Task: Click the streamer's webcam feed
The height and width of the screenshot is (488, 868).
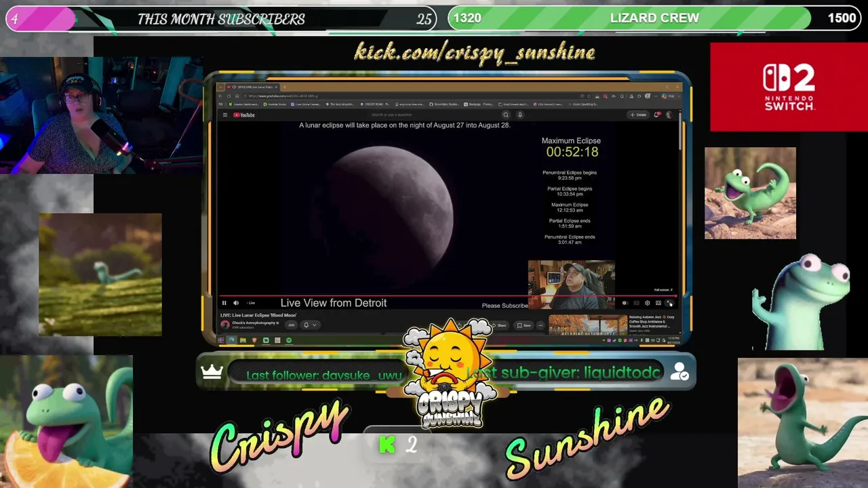Action: [x=102, y=115]
